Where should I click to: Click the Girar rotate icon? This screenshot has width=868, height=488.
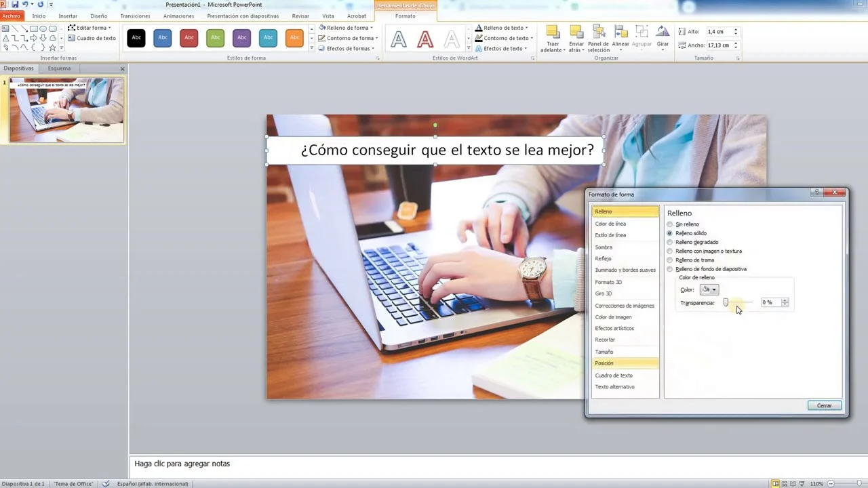(x=663, y=34)
